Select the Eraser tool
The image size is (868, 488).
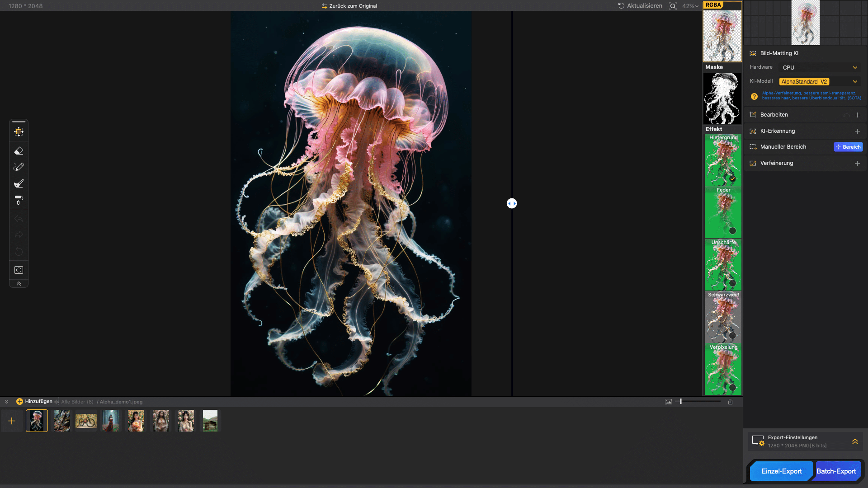(x=19, y=150)
